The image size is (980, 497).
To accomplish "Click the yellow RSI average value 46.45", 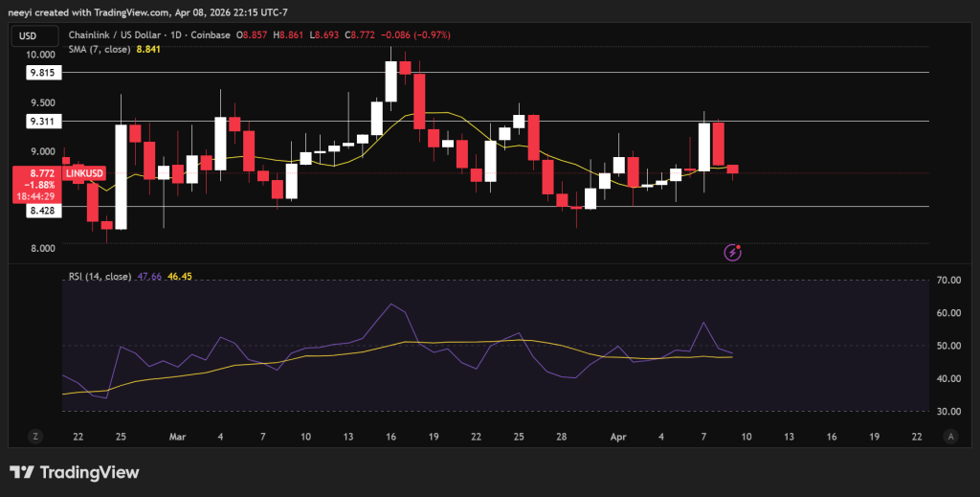I will coord(179,276).
